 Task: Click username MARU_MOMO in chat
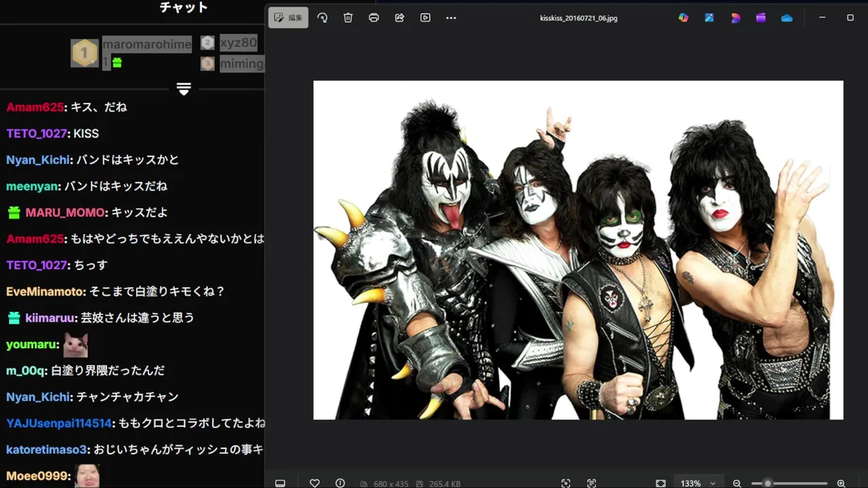coord(65,213)
